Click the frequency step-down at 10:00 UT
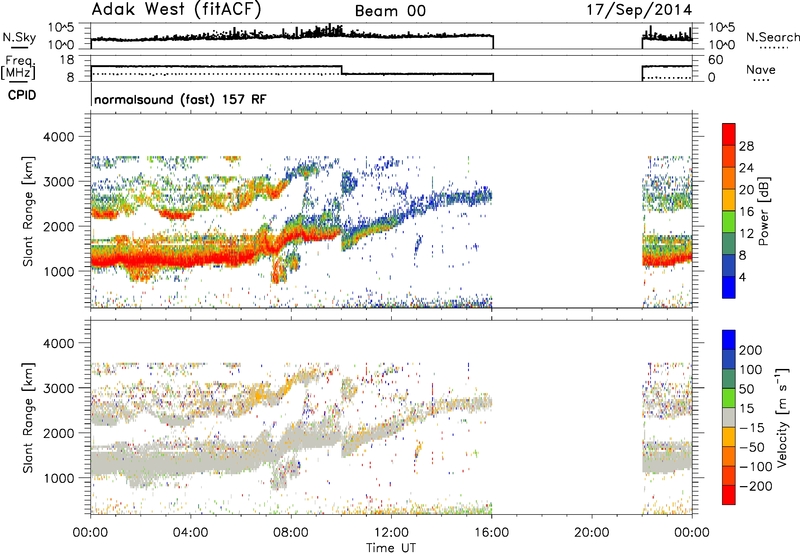800x554 pixels. click(341, 70)
